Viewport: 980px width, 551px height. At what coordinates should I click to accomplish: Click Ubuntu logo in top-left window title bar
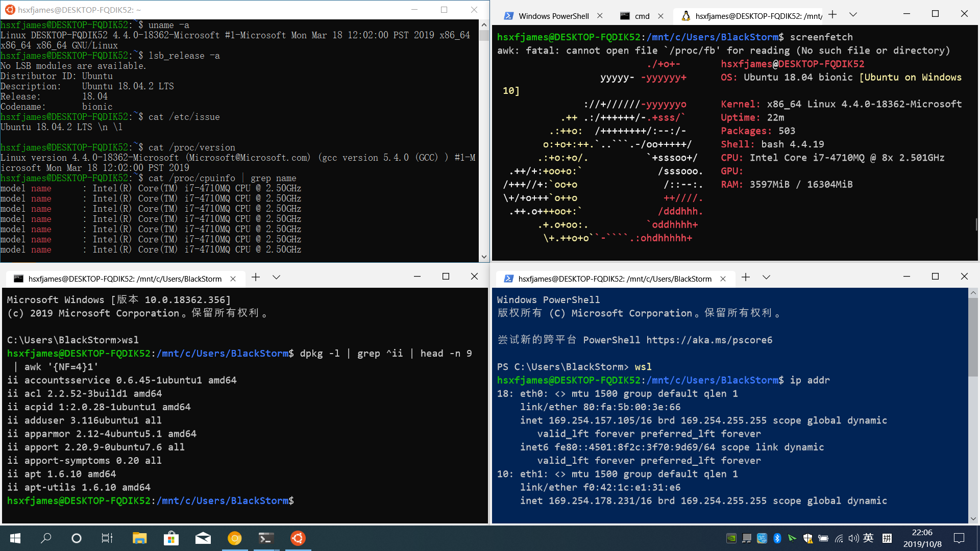[10, 9]
